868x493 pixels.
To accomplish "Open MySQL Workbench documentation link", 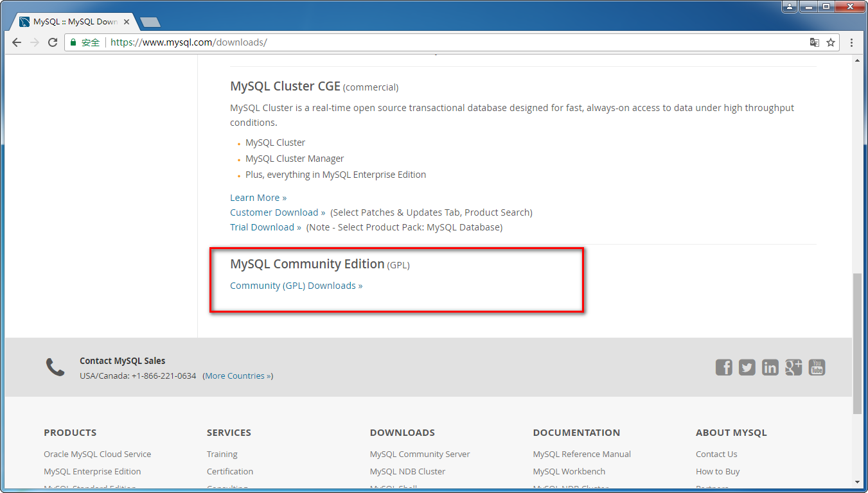I will pyautogui.click(x=569, y=471).
